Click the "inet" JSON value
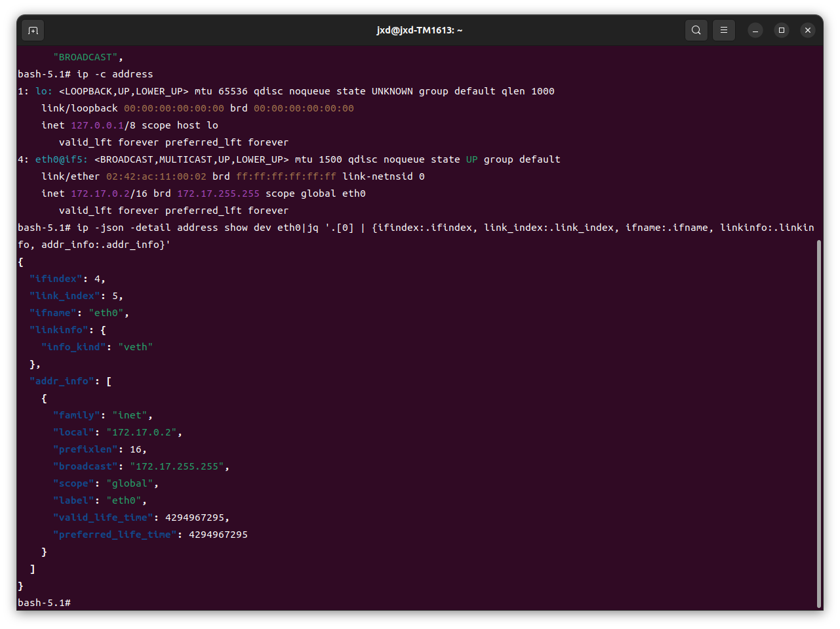Image resolution: width=840 pixels, height=629 pixels. (x=130, y=415)
